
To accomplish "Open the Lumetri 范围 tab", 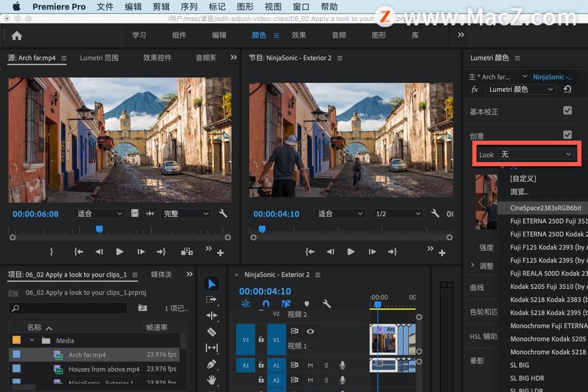I will (99, 58).
